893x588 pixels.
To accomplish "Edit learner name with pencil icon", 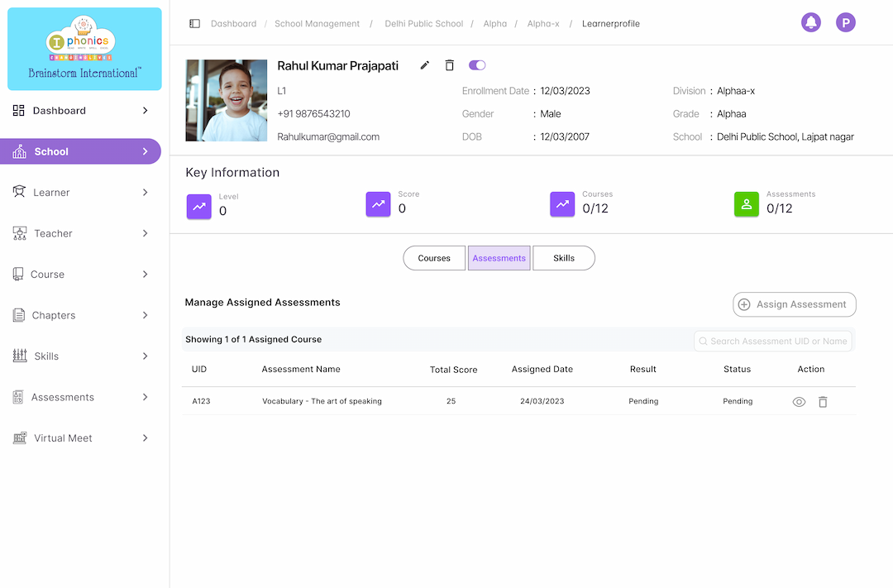I will coord(424,65).
